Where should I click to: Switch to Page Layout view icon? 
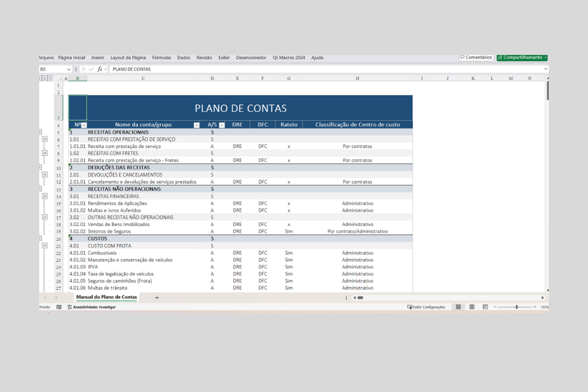(471, 307)
